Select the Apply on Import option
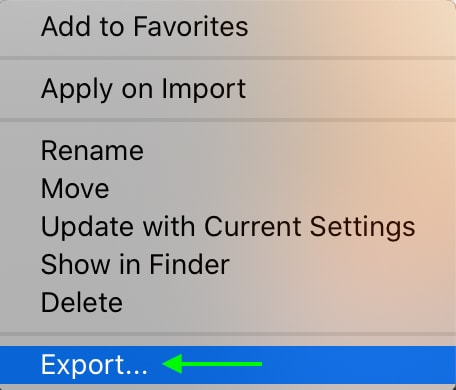 coord(228,89)
